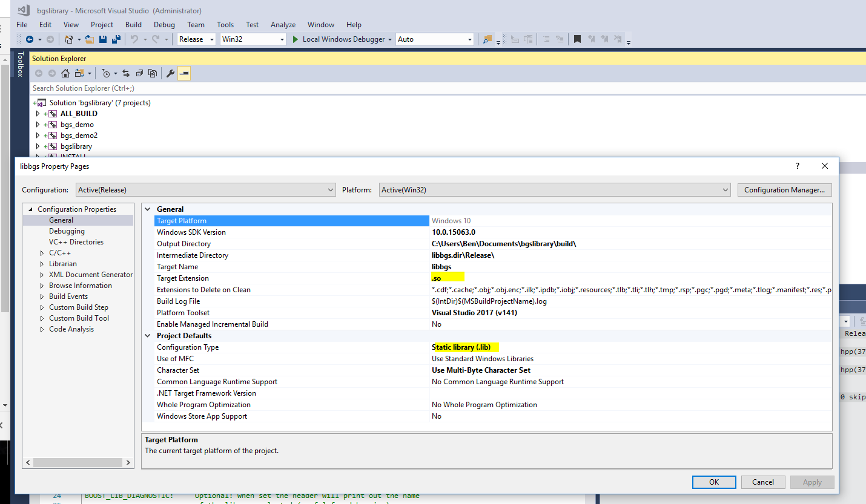The image size is (866, 504).
Task: Click the Solutions and Folders switch-view icon
Action: (x=79, y=73)
